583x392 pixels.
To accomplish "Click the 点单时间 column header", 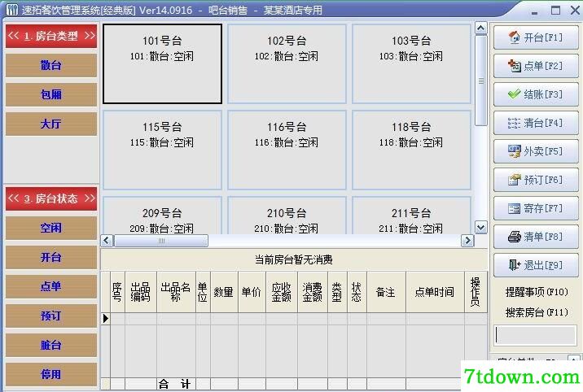I will (x=435, y=292).
